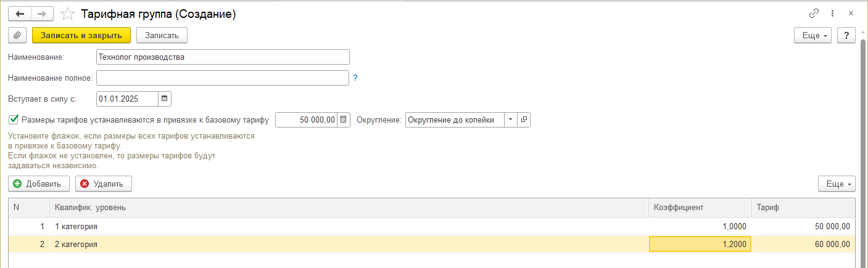Open calculator for base tariff field

pos(344,120)
